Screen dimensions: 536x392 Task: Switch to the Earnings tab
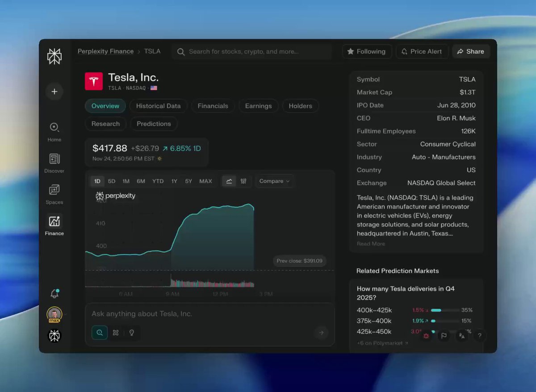tap(258, 106)
